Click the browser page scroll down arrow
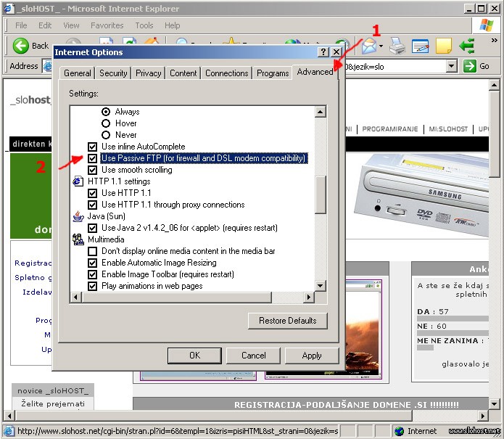The image size is (504, 439). click(494, 403)
